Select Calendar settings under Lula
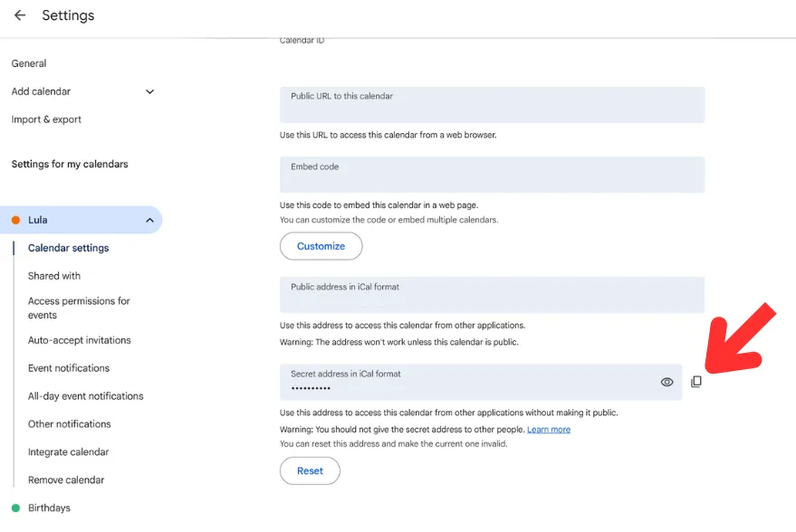This screenshot has height=532, width=796. click(69, 248)
